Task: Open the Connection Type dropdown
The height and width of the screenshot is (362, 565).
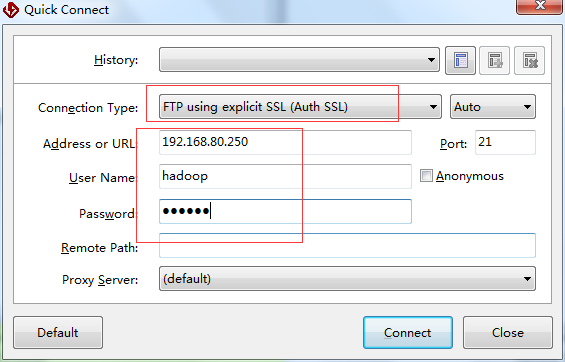Action: [x=300, y=107]
